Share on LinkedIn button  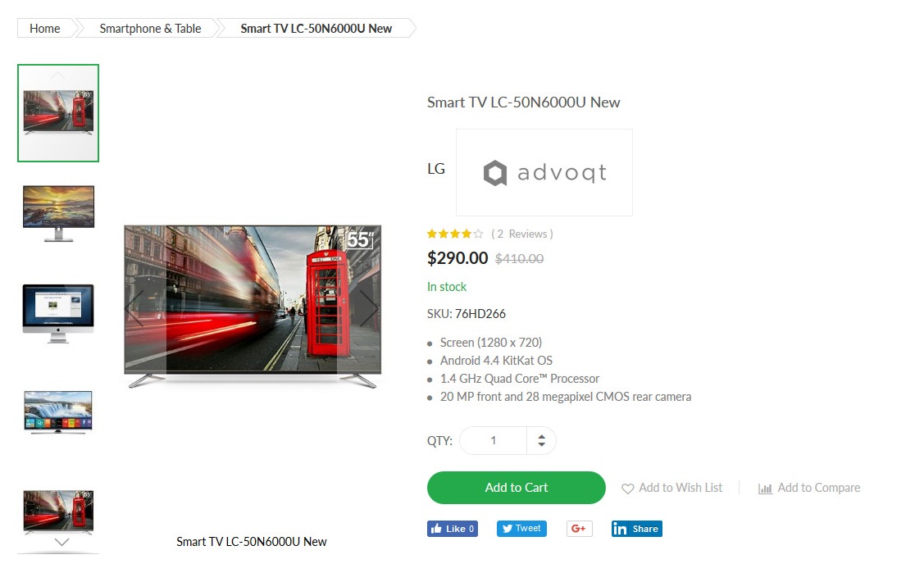point(636,529)
